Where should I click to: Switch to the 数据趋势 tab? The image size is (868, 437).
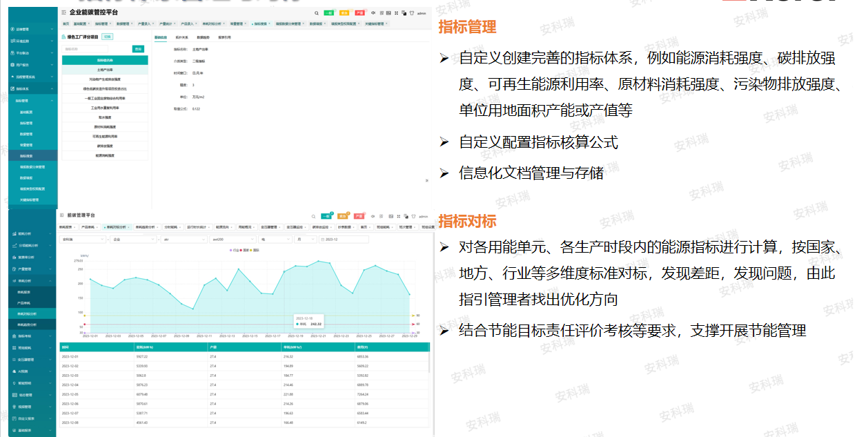[x=203, y=37]
